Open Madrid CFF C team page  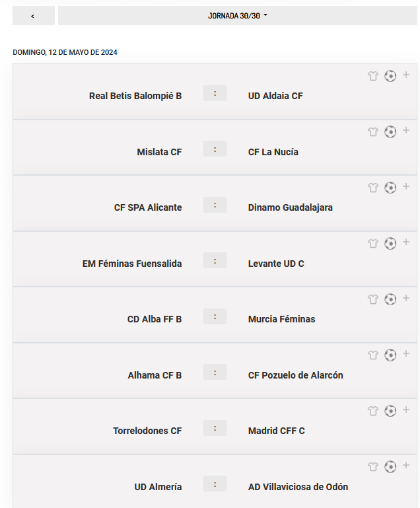(277, 431)
